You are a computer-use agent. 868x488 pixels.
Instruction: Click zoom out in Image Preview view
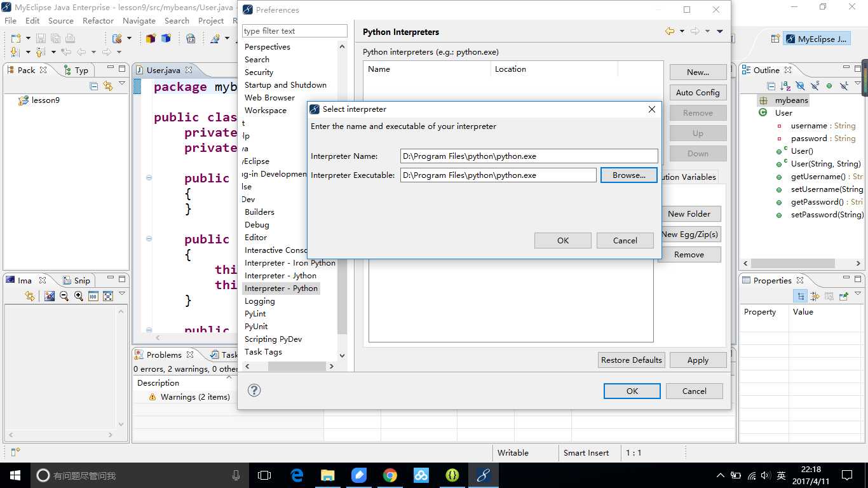(64, 296)
